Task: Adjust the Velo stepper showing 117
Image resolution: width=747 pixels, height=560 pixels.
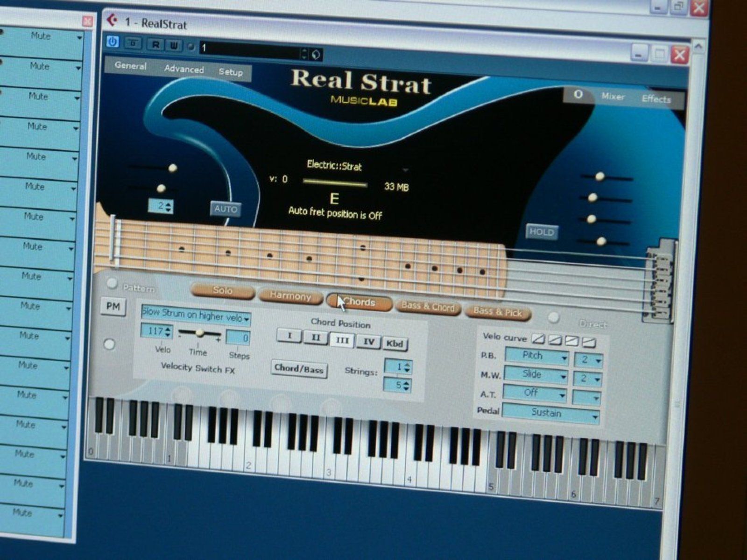Action: [157, 331]
